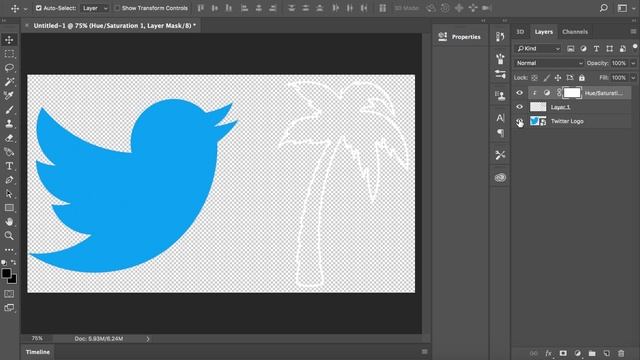640x360 pixels.
Task: Select the Clone Stamp tool
Action: pyautogui.click(x=9, y=124)
